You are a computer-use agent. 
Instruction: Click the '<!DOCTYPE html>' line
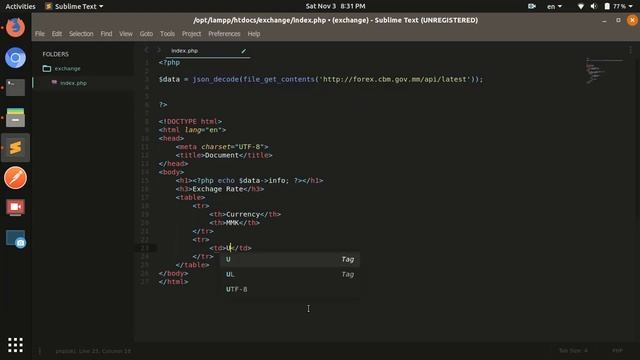(190, 121)
